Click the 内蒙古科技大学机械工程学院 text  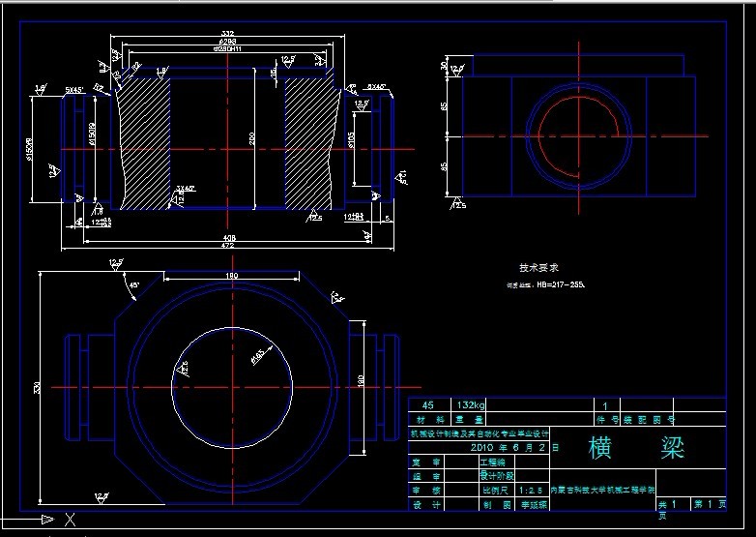[602, 490]
